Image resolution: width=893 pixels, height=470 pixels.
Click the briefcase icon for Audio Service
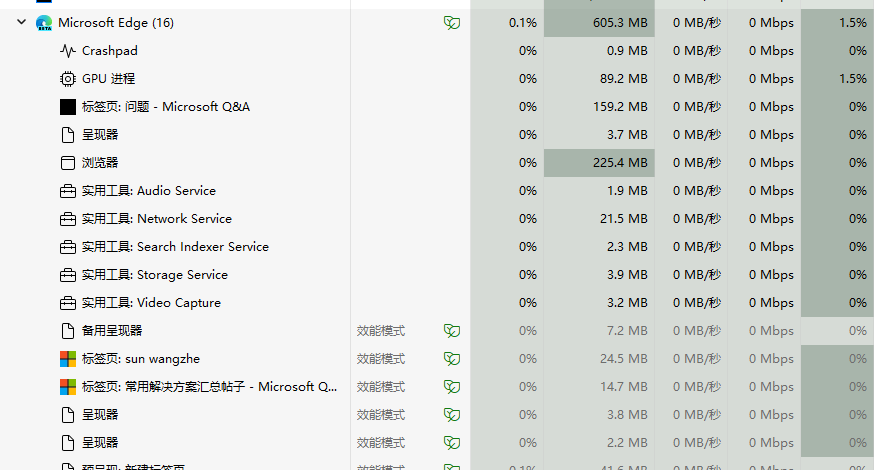click(68, 191)
